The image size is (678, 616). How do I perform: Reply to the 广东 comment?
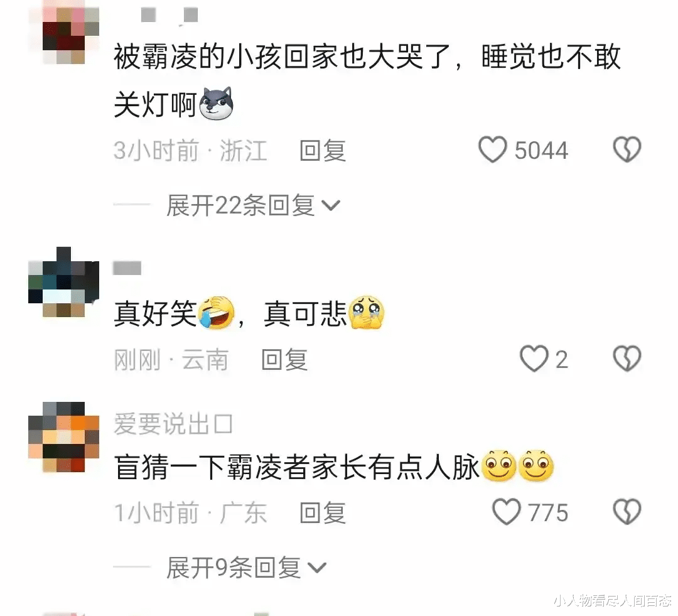(x=323, y=512)
